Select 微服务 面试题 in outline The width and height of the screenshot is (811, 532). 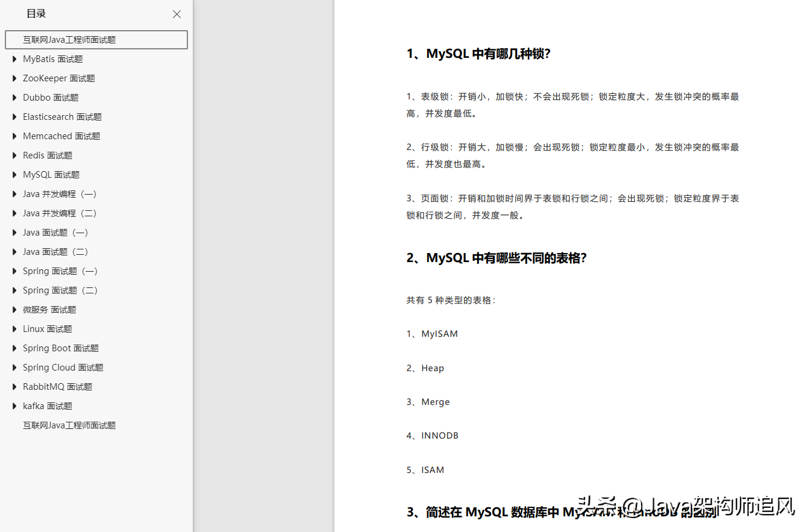pyautogui.click(x=49, y=310)
